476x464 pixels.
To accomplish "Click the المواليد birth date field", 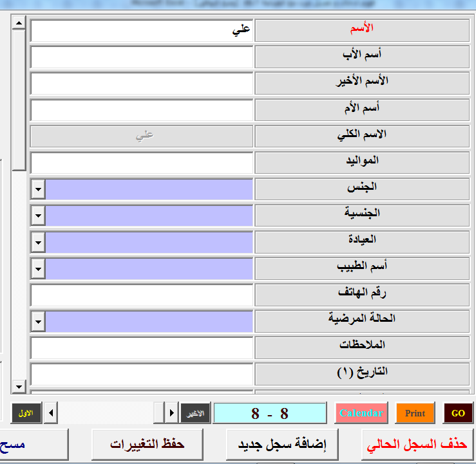I will pos(142,163).
